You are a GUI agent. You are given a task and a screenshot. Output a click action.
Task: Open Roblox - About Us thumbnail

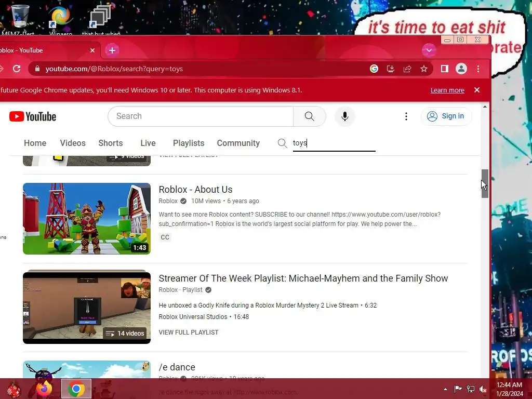(x=87, y=219)
